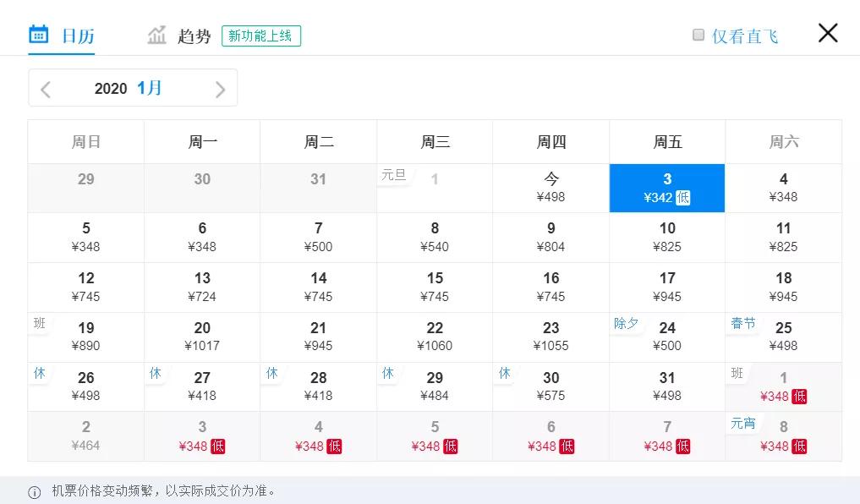Screen dimensions: 860x504
Task: Click the trend chart icon
Action: click(x=157, y=36)
